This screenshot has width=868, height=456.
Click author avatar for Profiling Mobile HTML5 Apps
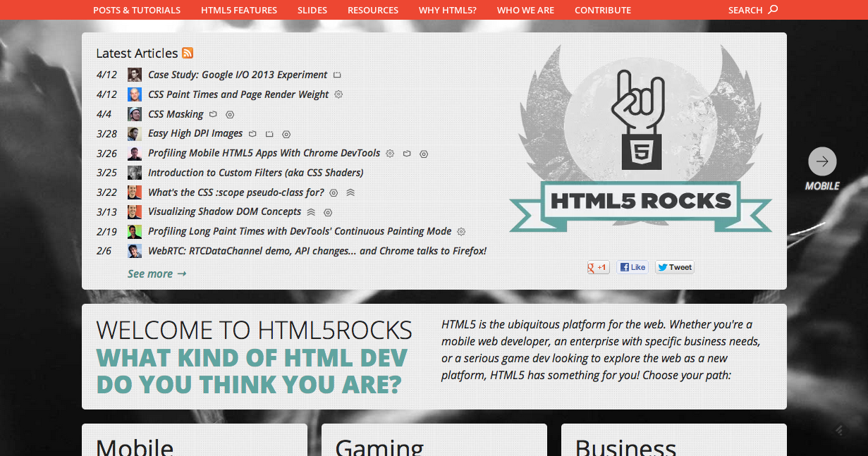tap(135, 154)
